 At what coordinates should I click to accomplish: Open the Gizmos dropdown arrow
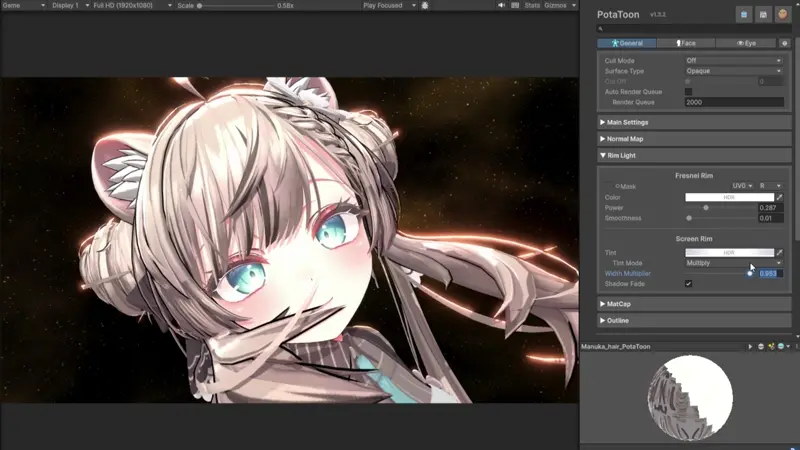(x=573, y=5)
